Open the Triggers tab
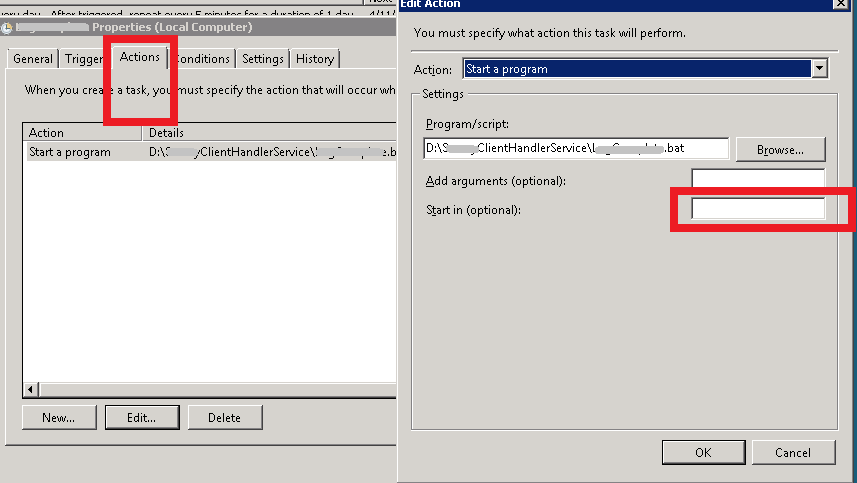The image size is (857, 483). (84, 59)
